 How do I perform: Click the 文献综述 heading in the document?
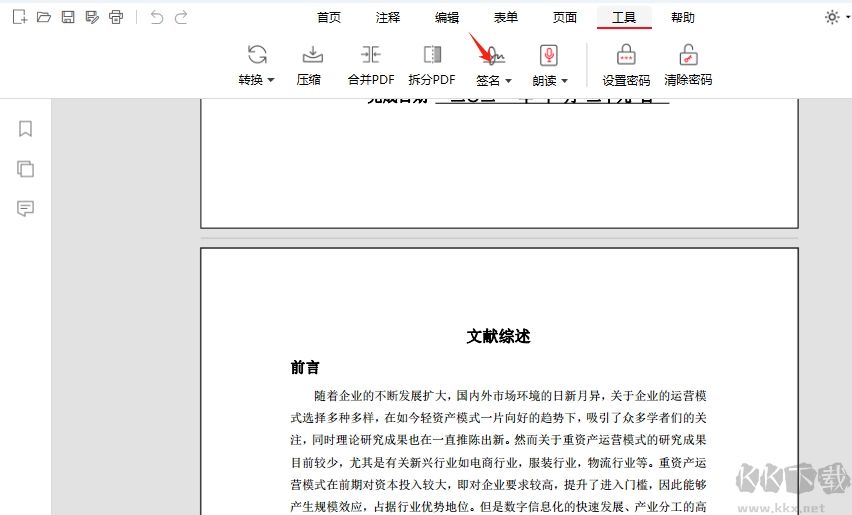tap(498, 336)
